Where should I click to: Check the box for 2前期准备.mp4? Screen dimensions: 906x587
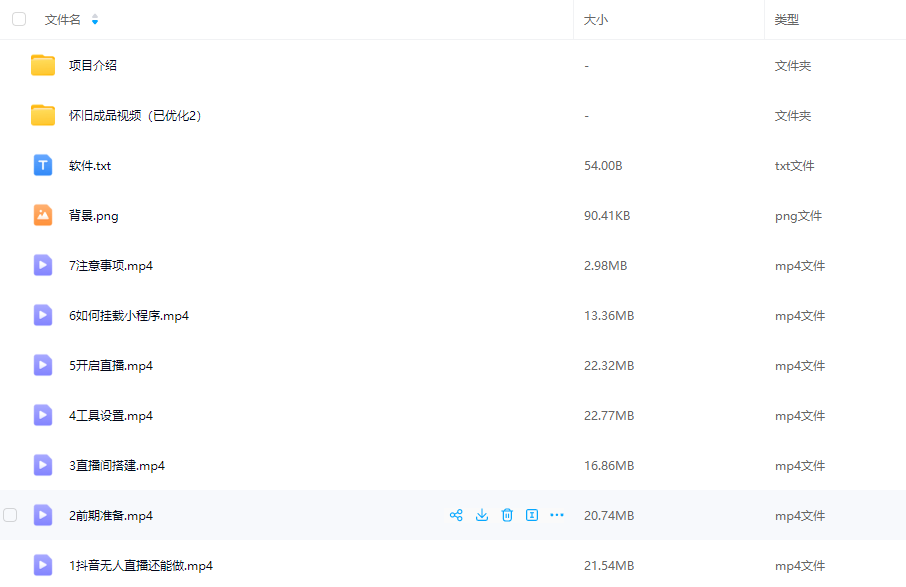(x=10, y=515)
